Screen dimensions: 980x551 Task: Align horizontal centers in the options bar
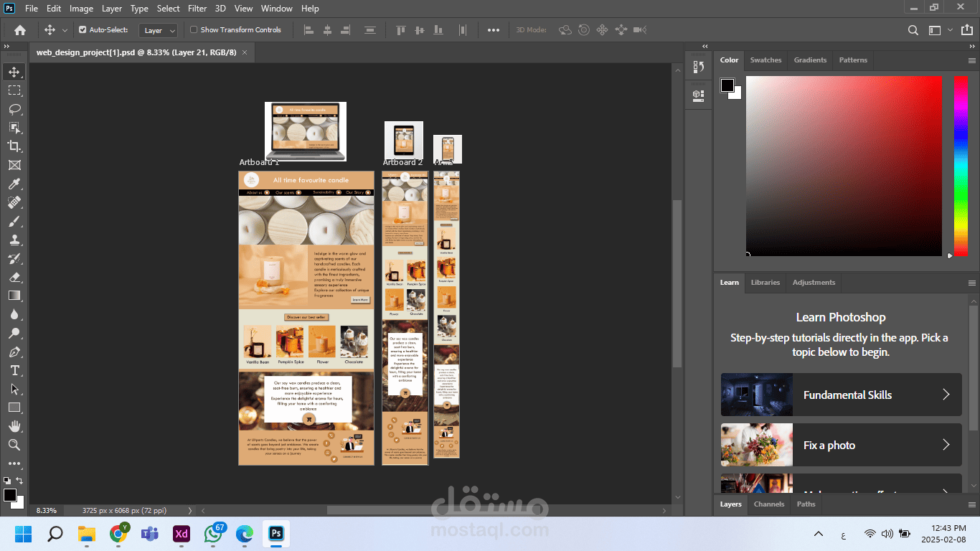[x=328, y=30]
